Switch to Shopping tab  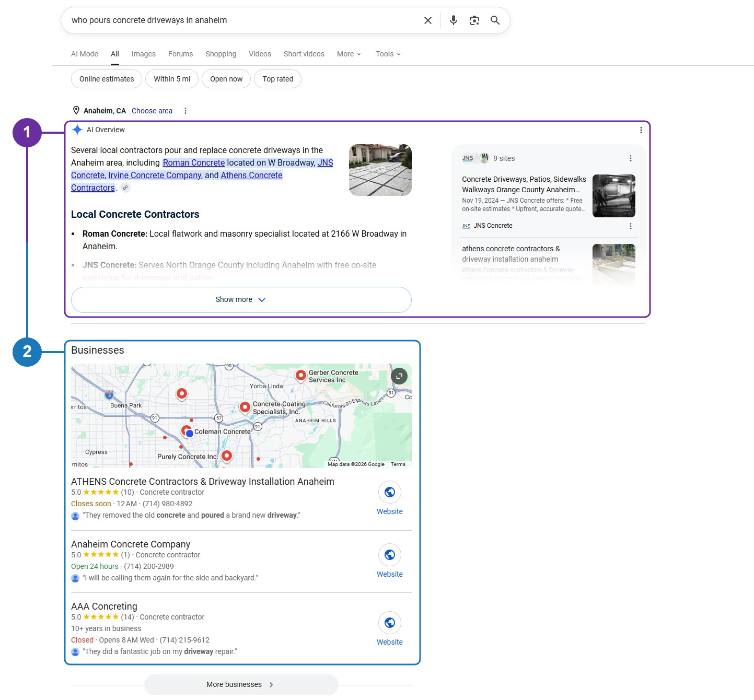click(x=221, y=54)
